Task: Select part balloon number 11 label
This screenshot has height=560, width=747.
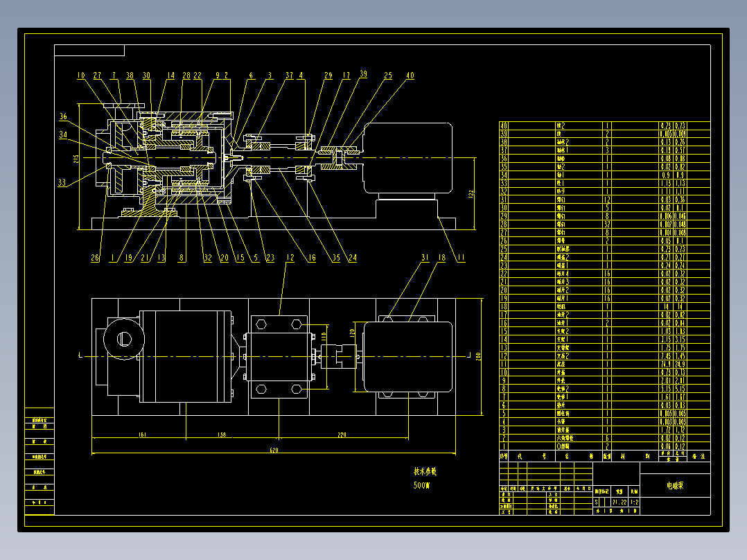Action: coord(461,258)
